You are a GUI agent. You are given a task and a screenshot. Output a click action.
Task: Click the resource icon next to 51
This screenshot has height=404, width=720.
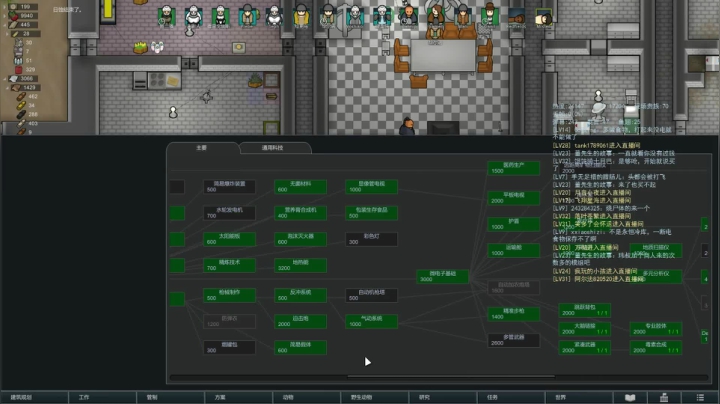click(x=18, y=60)
